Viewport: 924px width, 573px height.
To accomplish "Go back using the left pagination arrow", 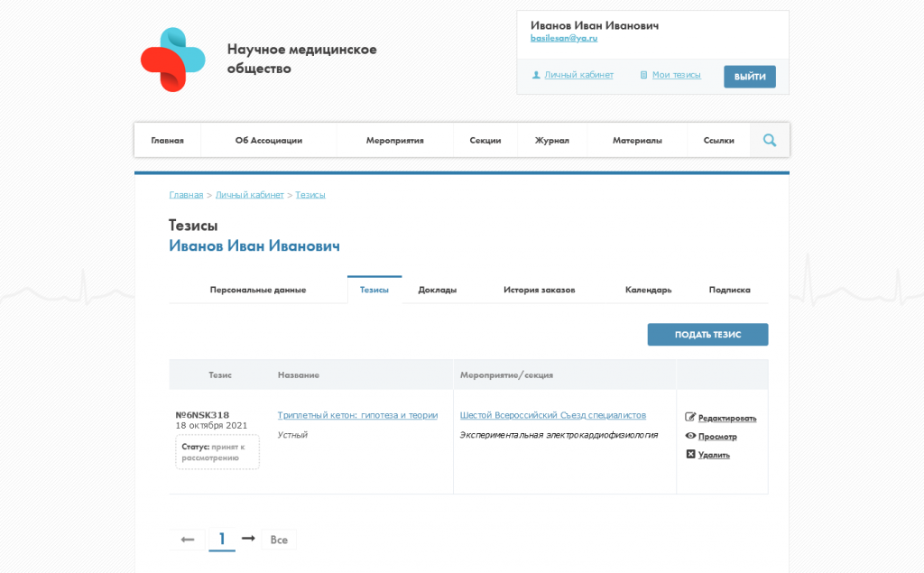I will tap(187, 539).
